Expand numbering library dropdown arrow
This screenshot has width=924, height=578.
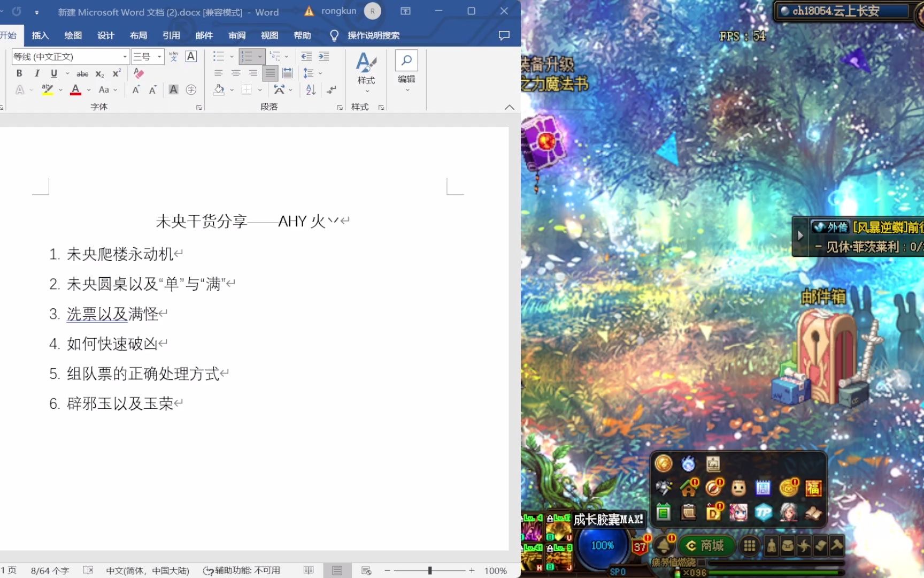coord(260,56)
